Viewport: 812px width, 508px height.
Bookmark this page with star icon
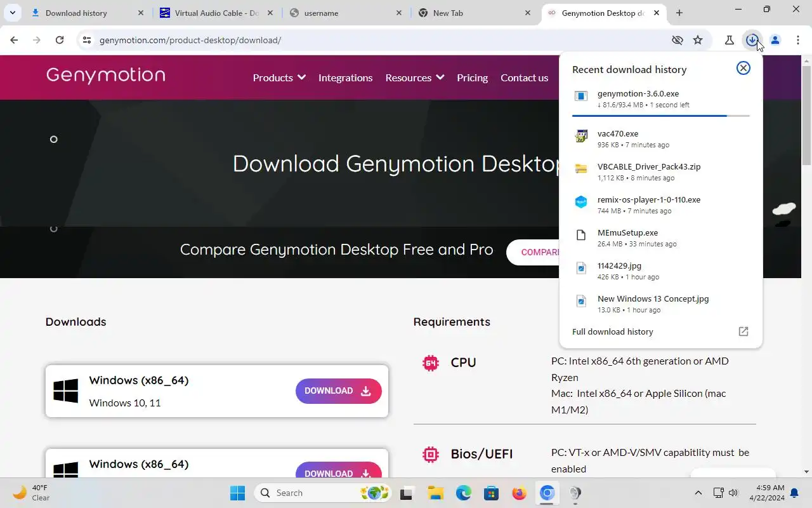point(698,40)
